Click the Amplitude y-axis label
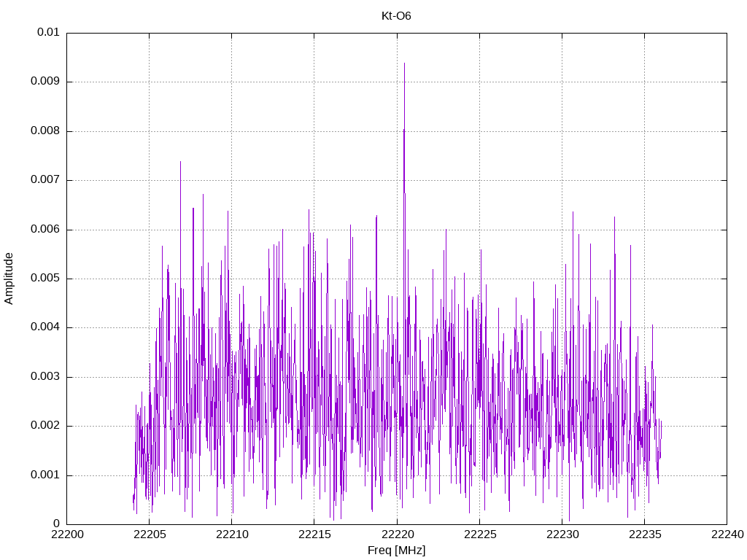Screen dimensions: 747x560 click(9, 279)
